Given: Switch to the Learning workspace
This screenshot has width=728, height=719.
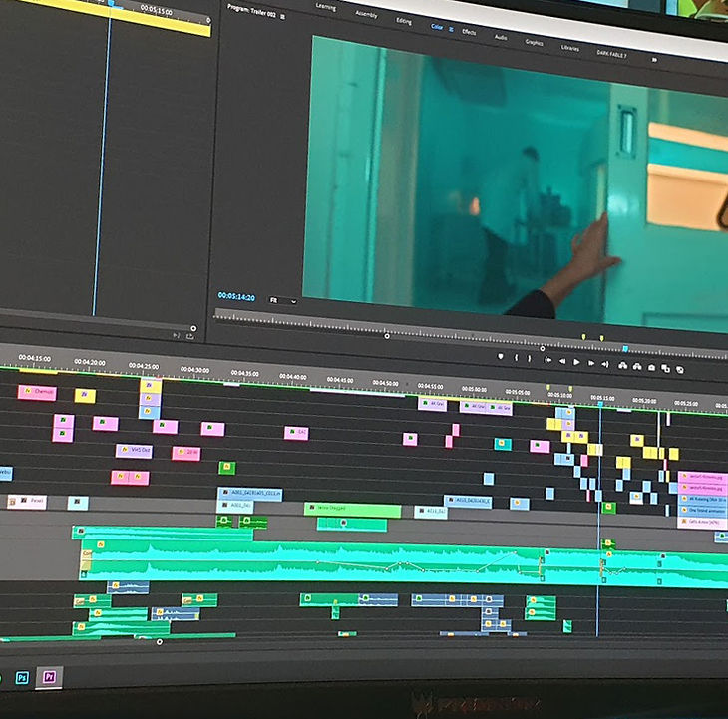Looking at the screenshot, I should [326, 7].
